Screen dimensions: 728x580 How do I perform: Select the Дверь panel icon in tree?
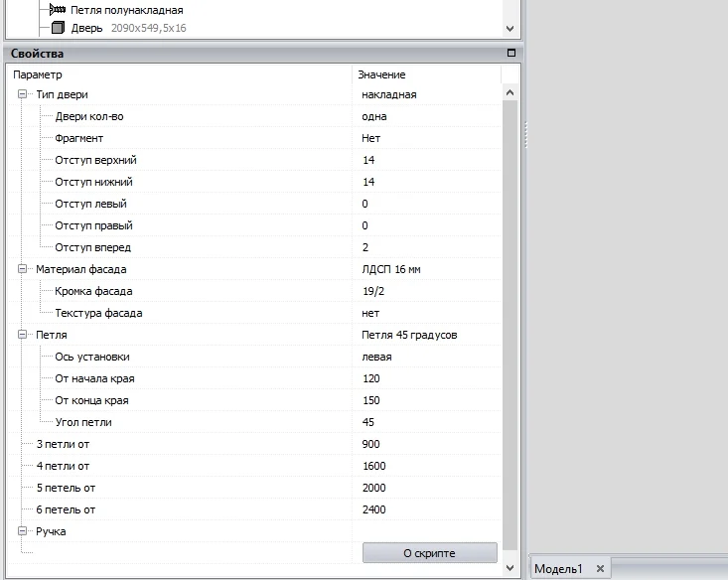point(58,28)
